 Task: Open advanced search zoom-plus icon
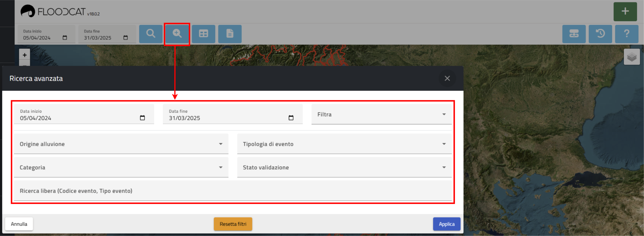point(177,34)
